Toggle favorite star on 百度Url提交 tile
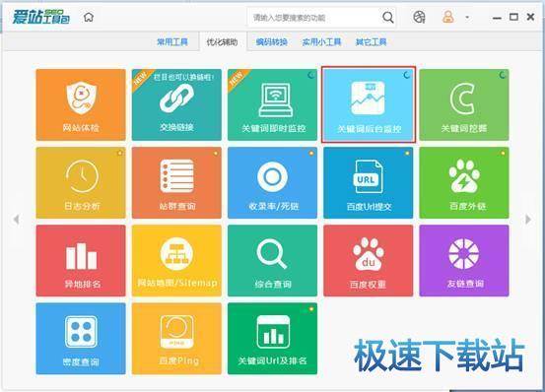545x392 pixels. pos(407,153)
